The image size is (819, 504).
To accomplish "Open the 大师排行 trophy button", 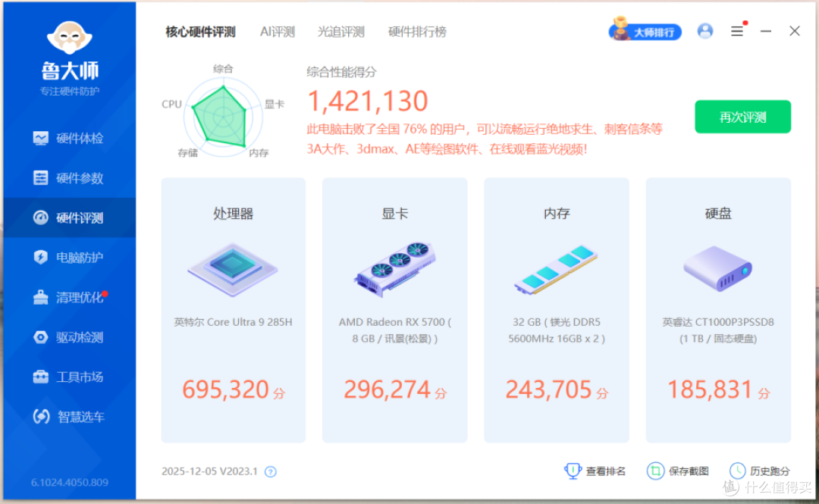I will (x=645, y=30).
